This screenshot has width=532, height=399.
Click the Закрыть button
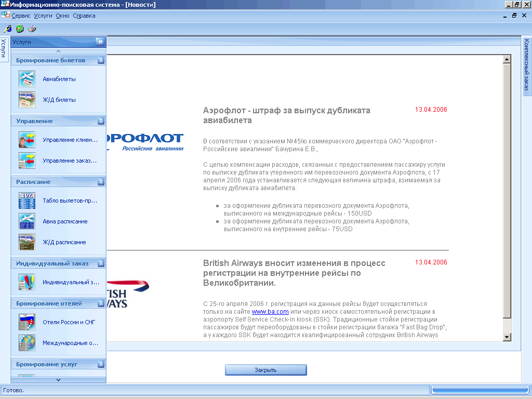[x=266, y=370]
